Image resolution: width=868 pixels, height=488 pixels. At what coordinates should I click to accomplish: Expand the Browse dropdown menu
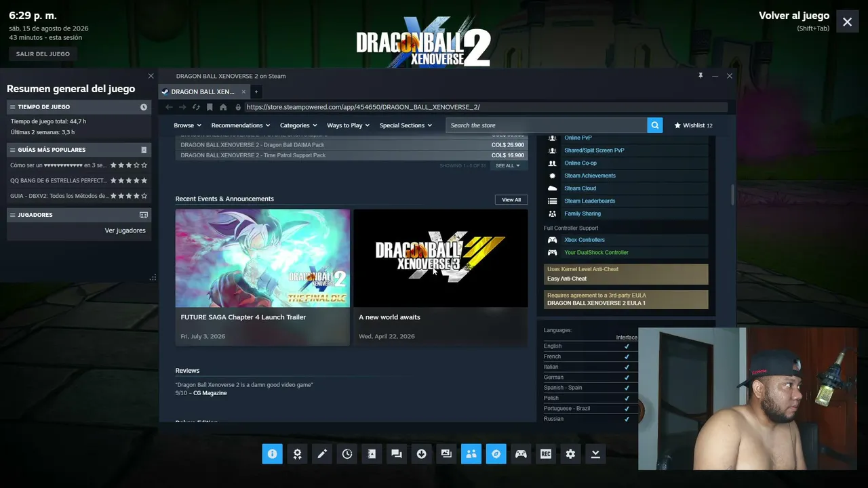(187, 125)
